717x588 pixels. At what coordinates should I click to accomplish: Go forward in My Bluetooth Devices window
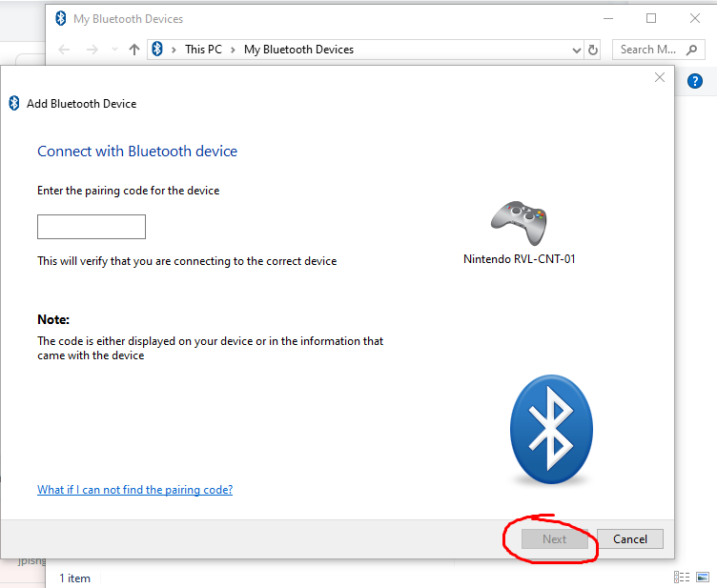pos(92,50)
